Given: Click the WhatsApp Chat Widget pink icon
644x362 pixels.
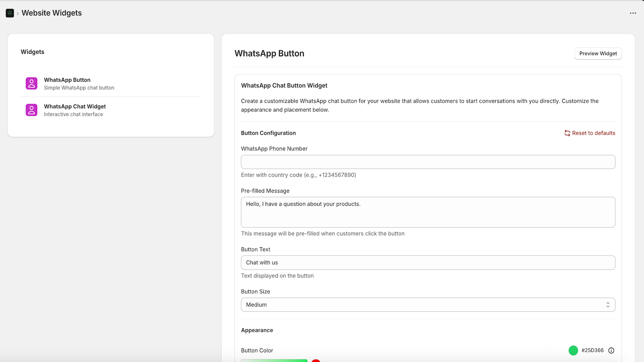Looking at the screenshot, I should click(x=31, y=110).
